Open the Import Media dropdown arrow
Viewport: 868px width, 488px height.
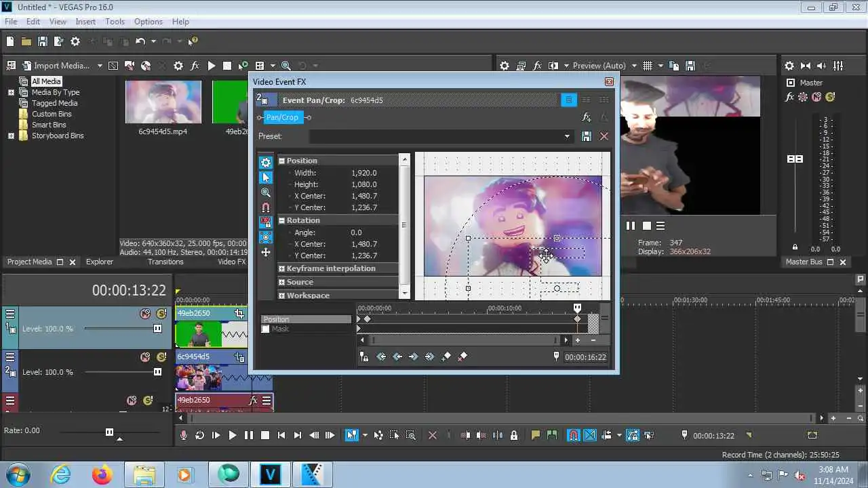tap(100, 66)
